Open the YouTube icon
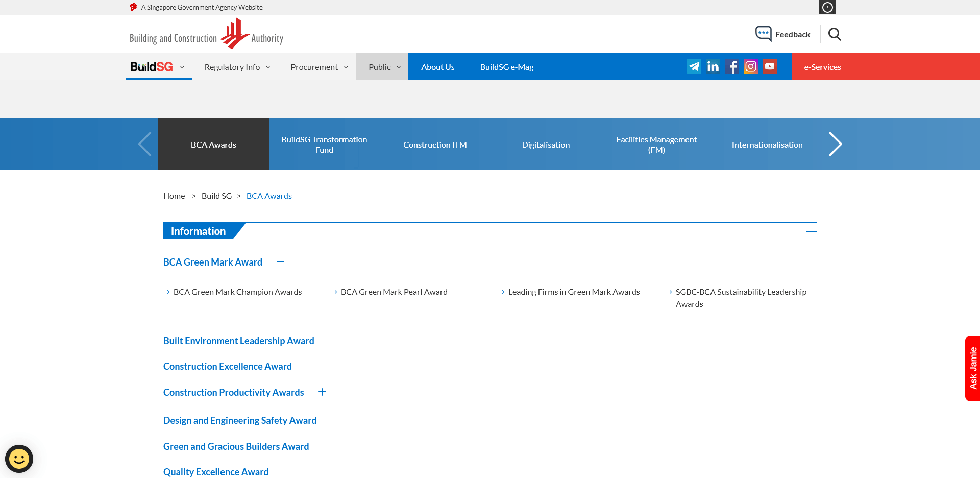980x478 pixels. 770,66
